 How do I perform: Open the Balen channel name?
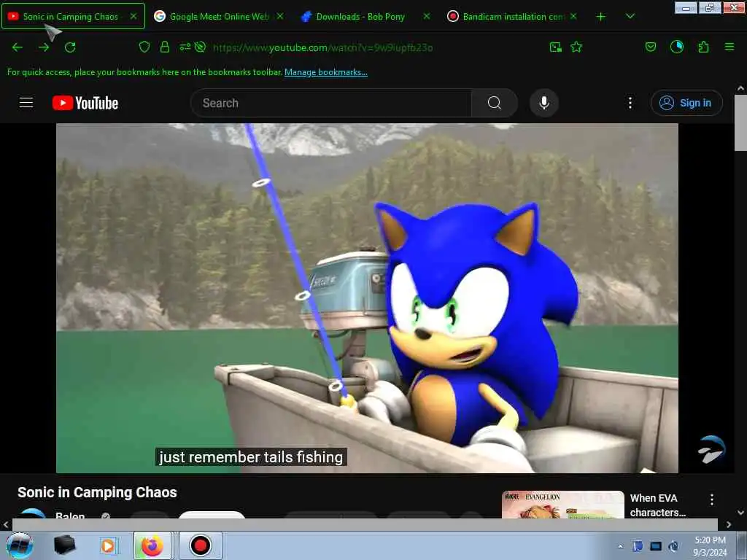click(70, 516)
